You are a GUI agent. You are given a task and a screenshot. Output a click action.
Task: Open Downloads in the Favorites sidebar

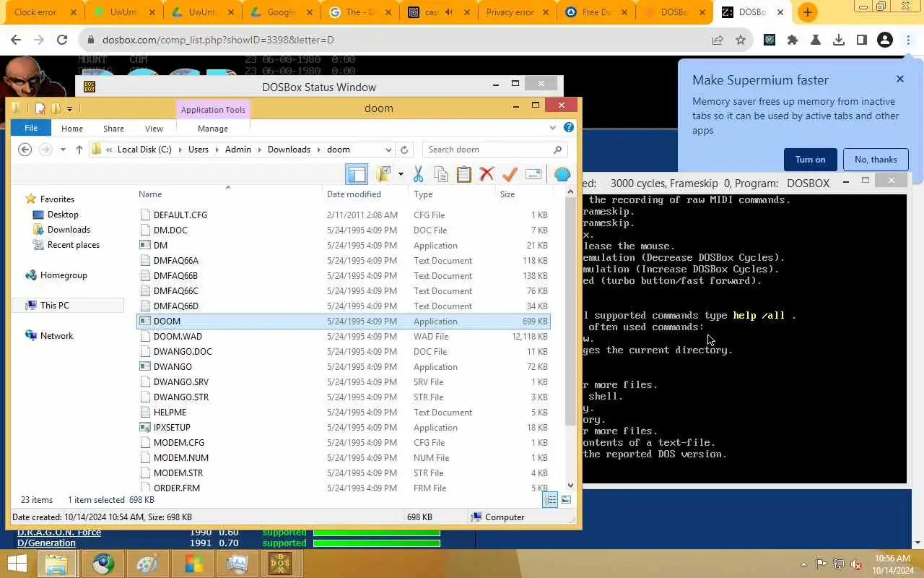69,230
